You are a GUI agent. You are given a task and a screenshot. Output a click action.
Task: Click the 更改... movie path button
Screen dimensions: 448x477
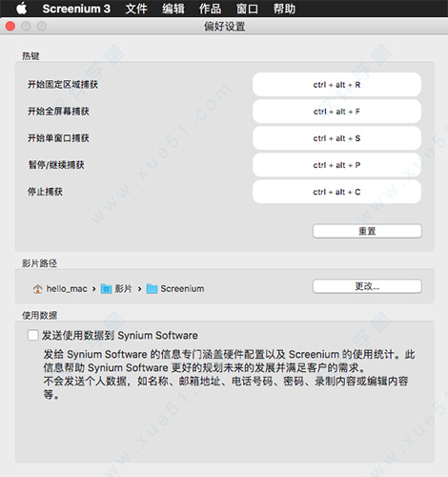[367, 286]
